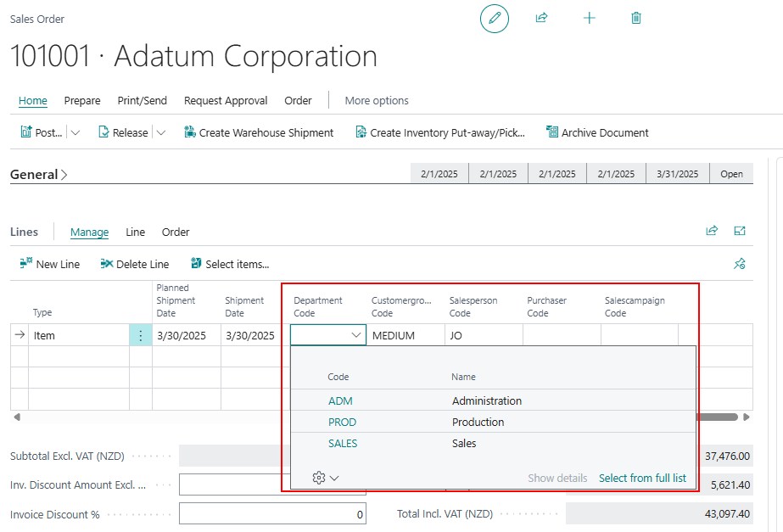Viewport: 783px width, 532px height.
Task: Expand the Post button dropdown arrow
Action: pos(76,132)
